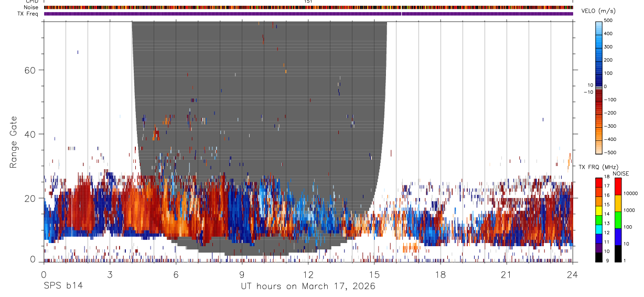Click the TX FRQ frequency color bar

click(599, 220)
